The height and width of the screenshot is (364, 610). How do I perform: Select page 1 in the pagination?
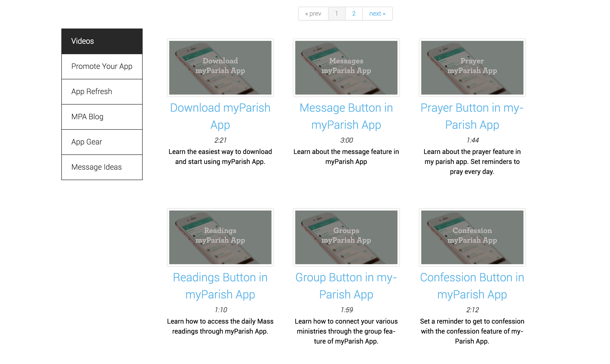pyautogui.click(x=337, y=14)
